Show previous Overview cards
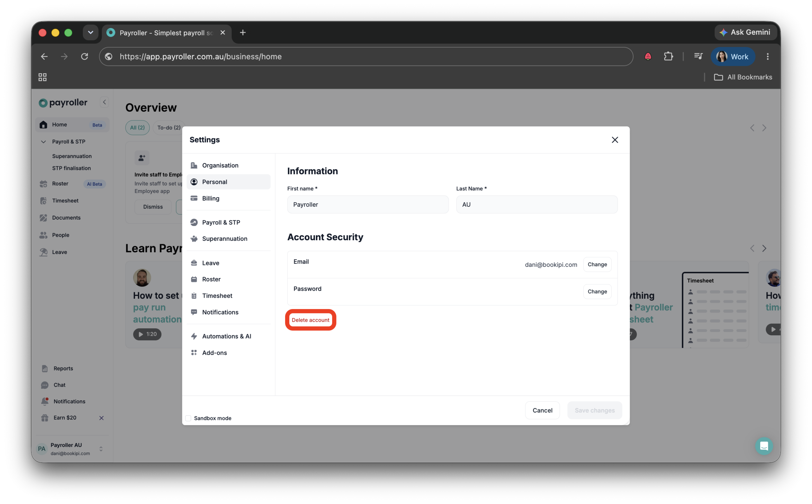Image resolution: width=812 pixels, height=504 pixels. click(752, 128)
